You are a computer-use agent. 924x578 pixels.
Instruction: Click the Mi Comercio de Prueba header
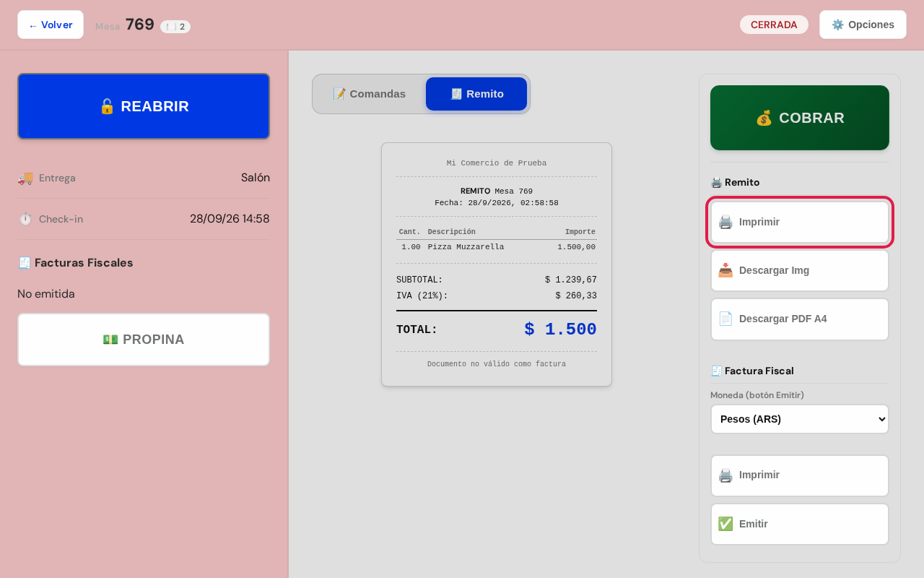497,163
